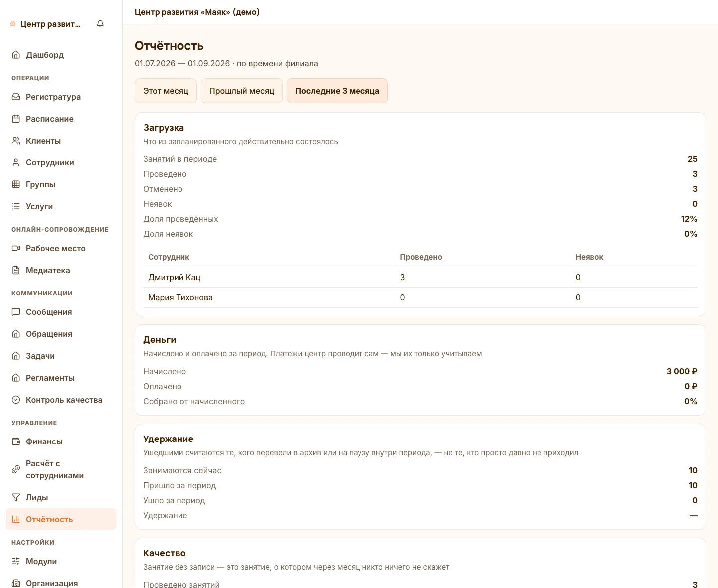Select the icon beside Задачи
Image resolution: width=718 pixels, height=588 pixels.
[16, 356]
